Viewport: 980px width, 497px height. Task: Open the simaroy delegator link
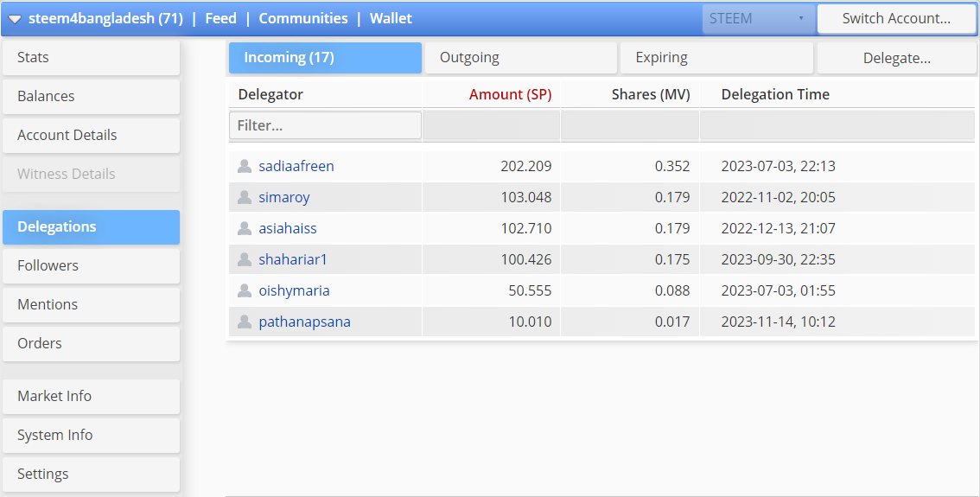click(x=284, y=198)
